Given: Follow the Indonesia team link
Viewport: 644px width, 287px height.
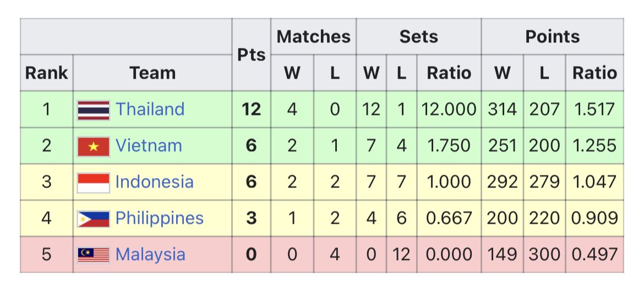Looking at the screenshot, I should 154,182.
